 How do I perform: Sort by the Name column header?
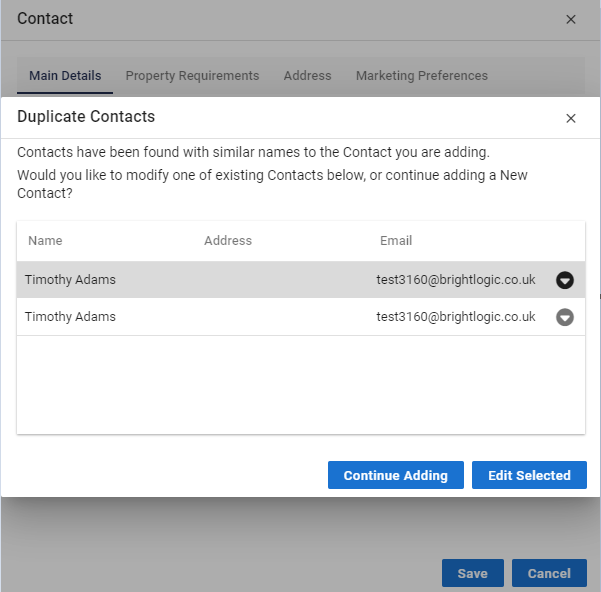click(45, 241)
